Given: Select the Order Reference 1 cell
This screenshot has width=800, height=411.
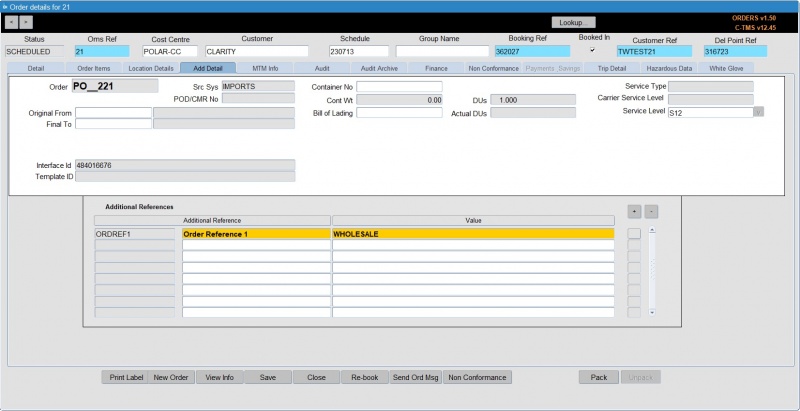Looking at the screenshot, I should 256,234.
